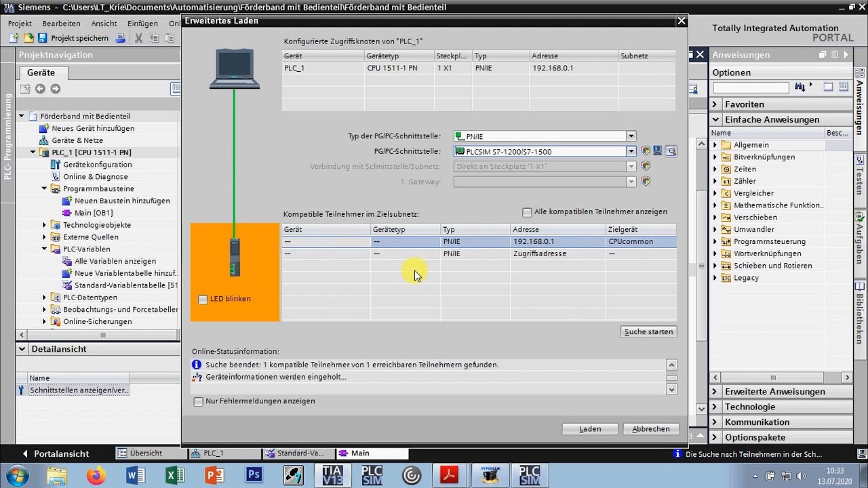Screen dimensions: 868x488
Task: Open interface properties shield icon next to PLCSIM
Action: point(646,151)
